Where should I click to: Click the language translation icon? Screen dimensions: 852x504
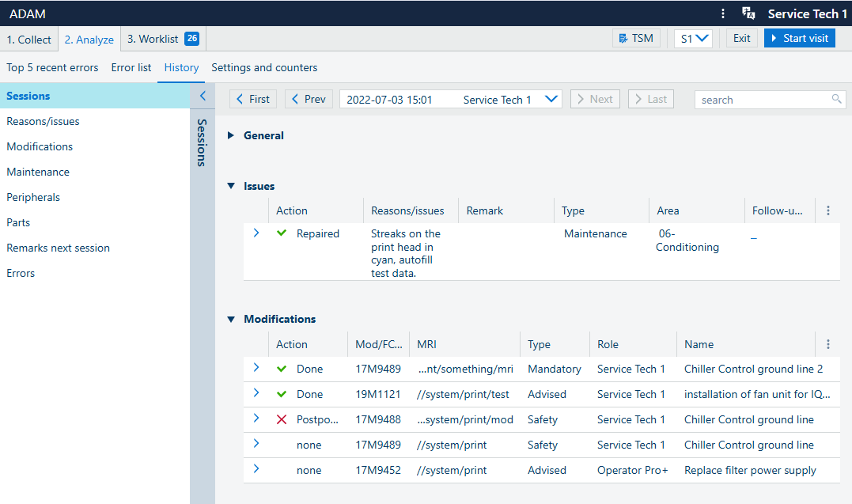[x=748, y=13]
